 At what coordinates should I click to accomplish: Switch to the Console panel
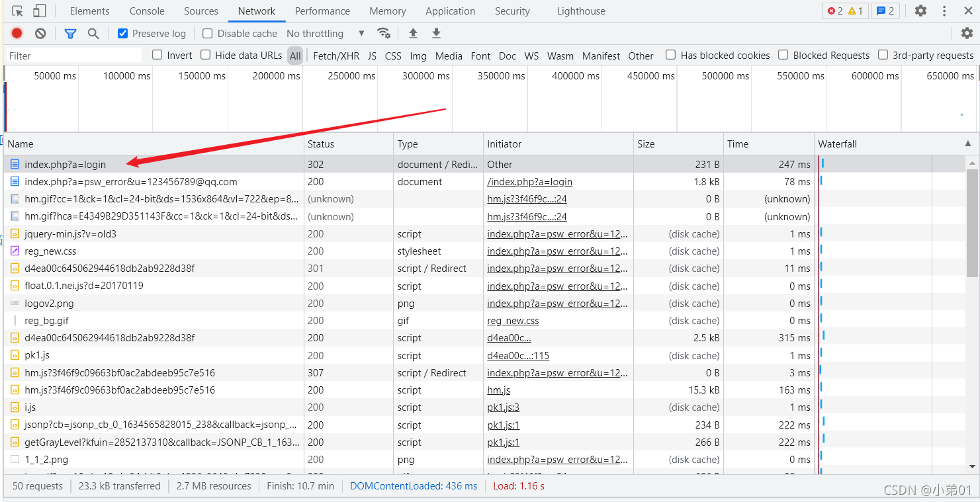pyautogui.click(x=146, y=11)
